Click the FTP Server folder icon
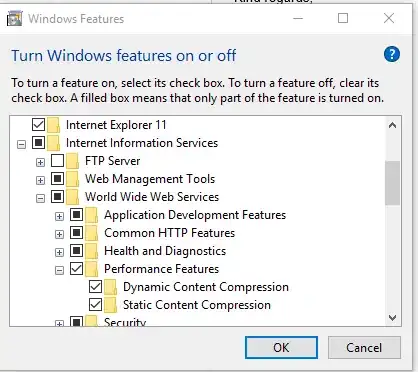Viewport: 418px width, 372px height. point(72,161)
